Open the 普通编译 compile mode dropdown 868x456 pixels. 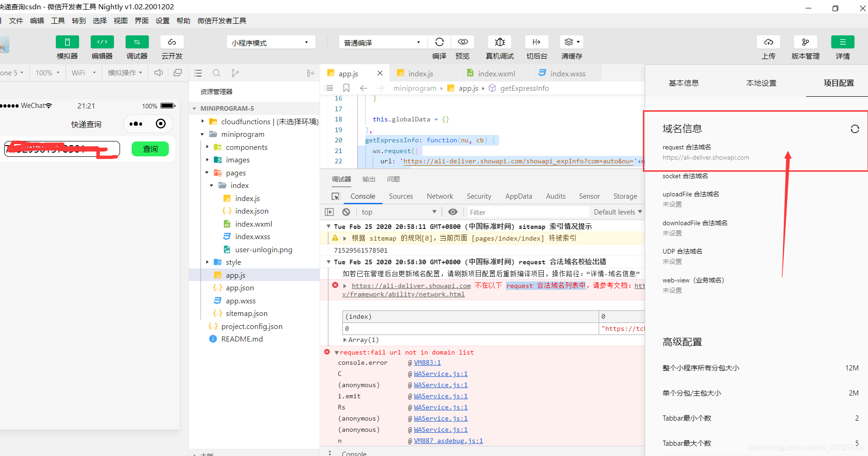point(383,42)
